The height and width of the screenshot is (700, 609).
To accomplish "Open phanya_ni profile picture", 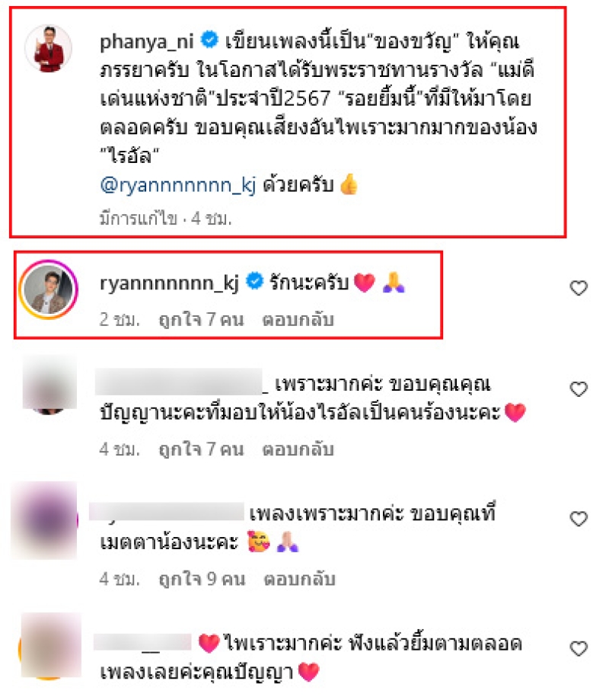I will 49,49.
